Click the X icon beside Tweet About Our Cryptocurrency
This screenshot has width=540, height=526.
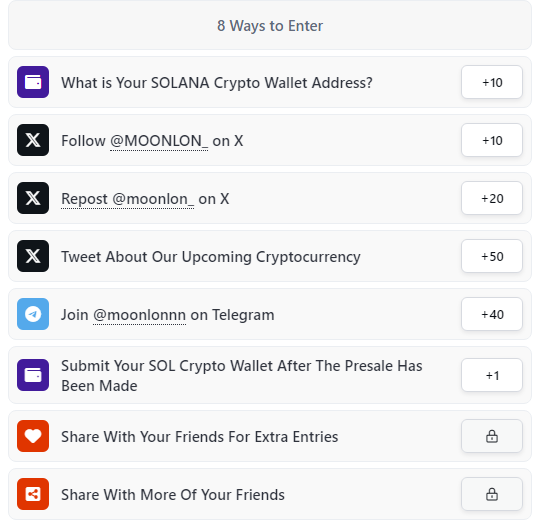tap(33, 256)
